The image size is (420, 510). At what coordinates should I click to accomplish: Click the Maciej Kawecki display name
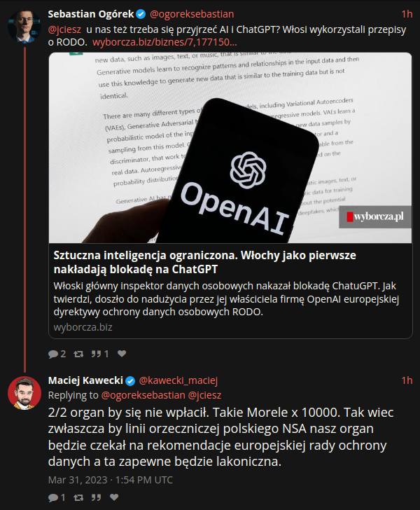[85, 380]
